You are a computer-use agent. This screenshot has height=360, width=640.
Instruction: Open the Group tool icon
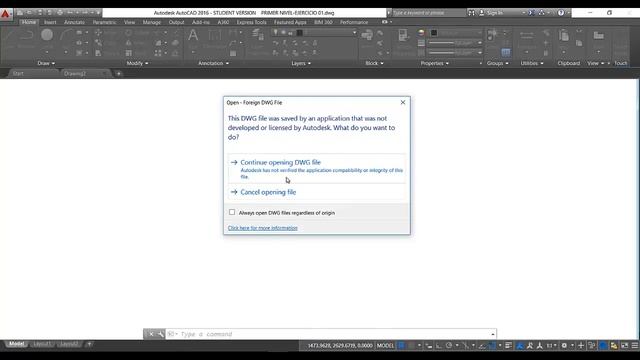(x=492, y=34)
